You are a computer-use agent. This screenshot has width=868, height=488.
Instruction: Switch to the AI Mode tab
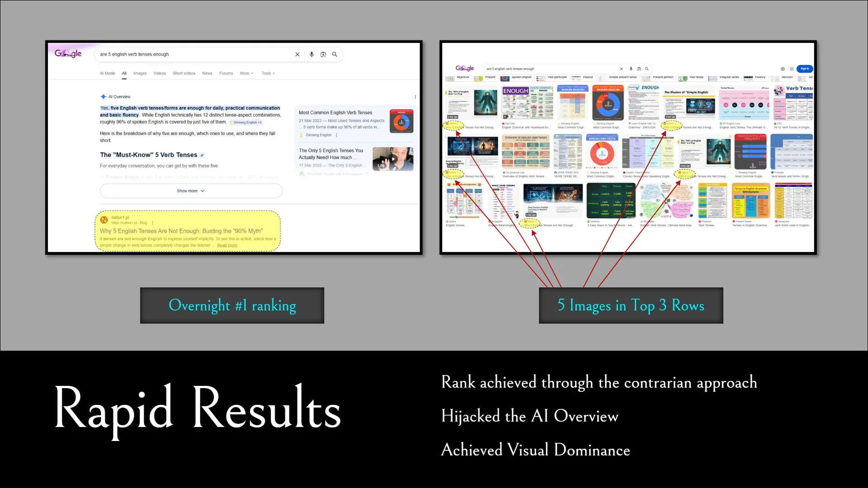pos(108,73)
